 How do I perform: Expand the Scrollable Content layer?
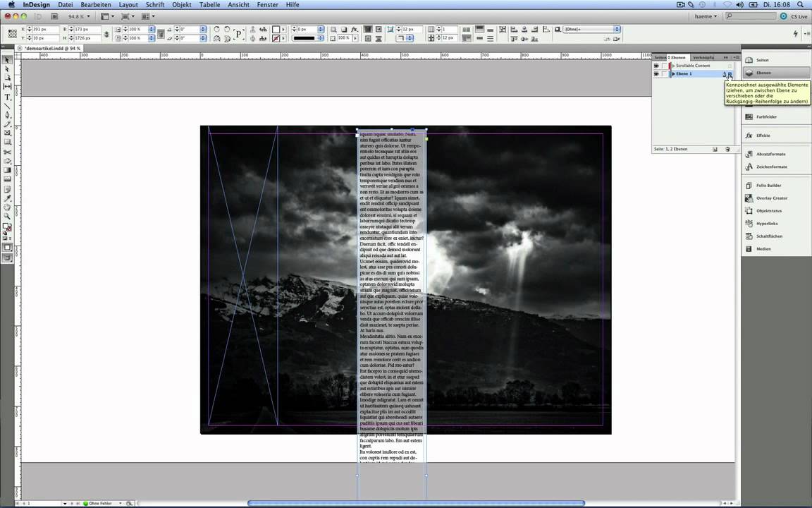673,66
